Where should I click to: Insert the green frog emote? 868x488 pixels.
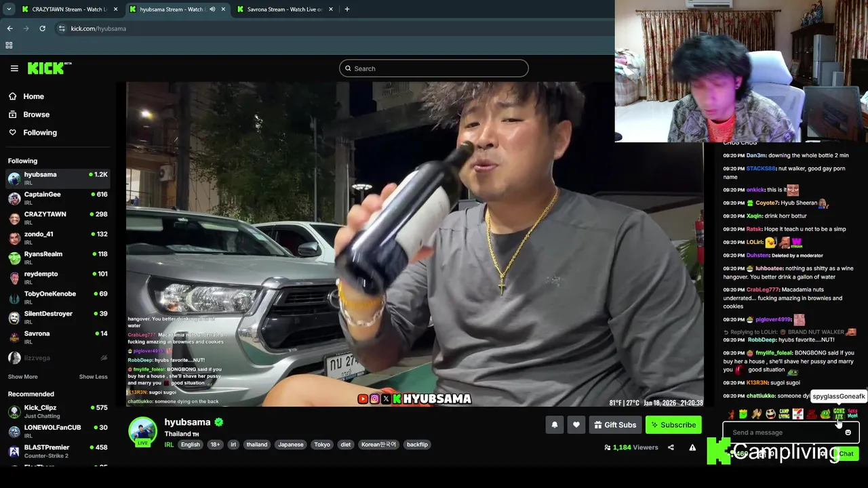tap(825, 413)
